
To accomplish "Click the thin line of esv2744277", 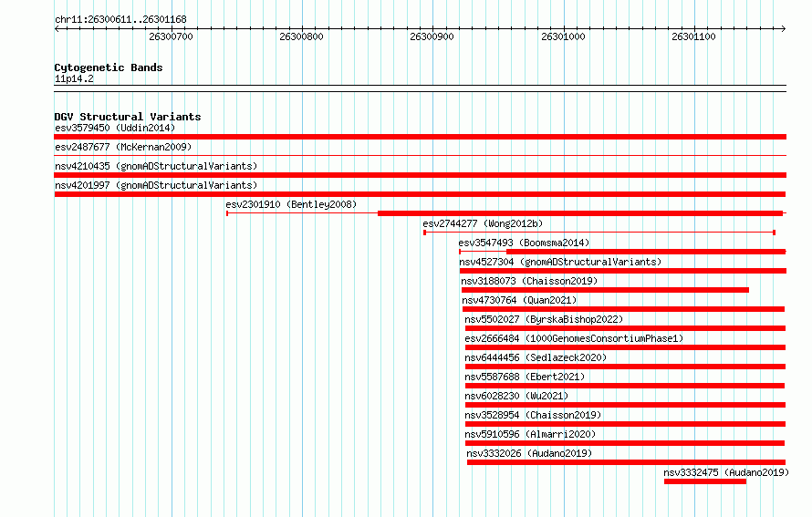I will [599, 233].
